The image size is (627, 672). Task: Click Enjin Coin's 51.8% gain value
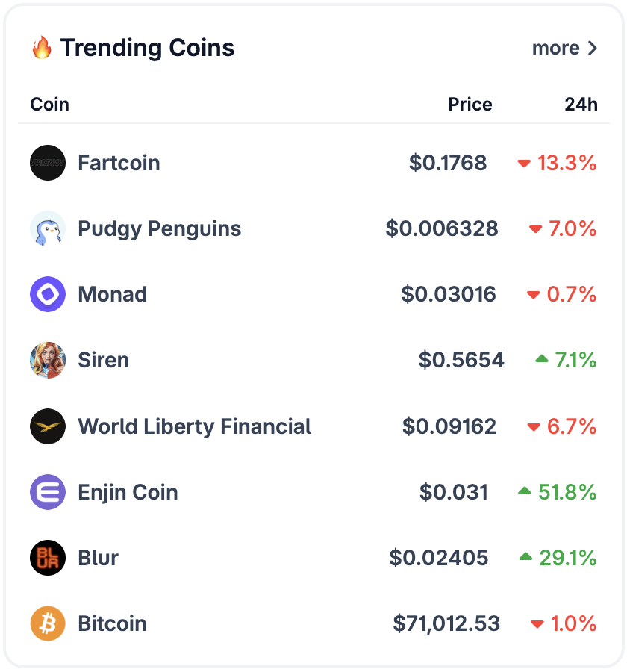pyautogui.click(x=567, y=492)
